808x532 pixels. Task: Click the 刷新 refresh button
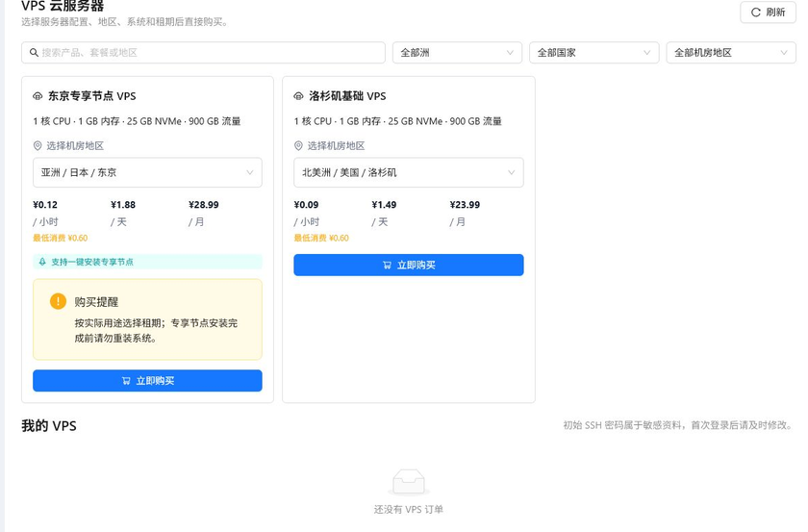(768, 12)
